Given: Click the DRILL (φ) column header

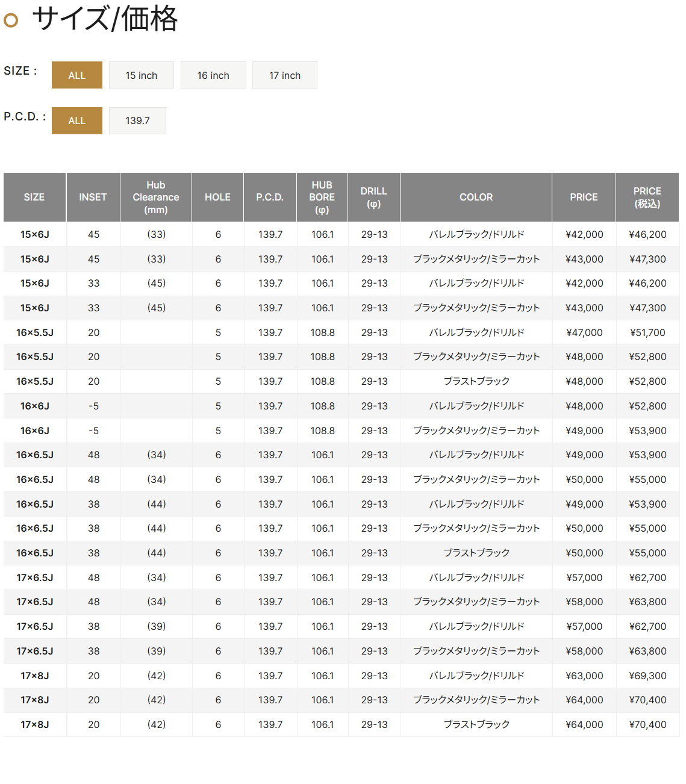Looking at the screenshot, I should (x=373, y=198).
